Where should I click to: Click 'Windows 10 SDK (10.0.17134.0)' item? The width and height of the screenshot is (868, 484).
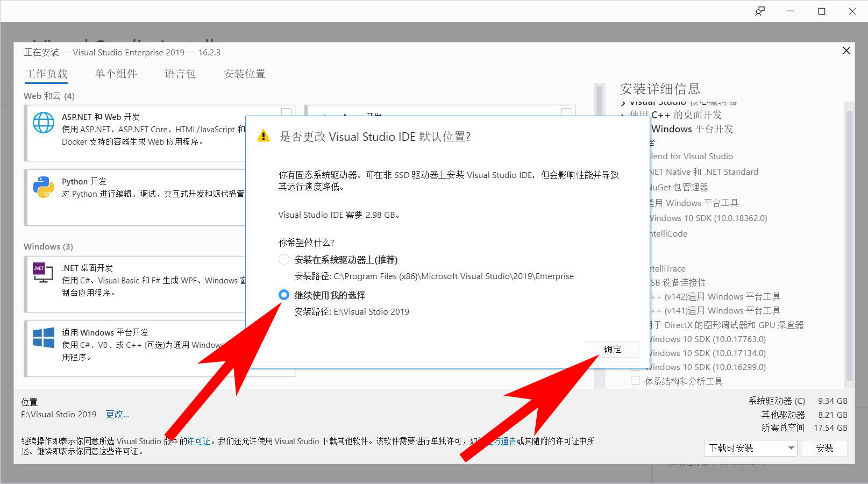point(708,353)
